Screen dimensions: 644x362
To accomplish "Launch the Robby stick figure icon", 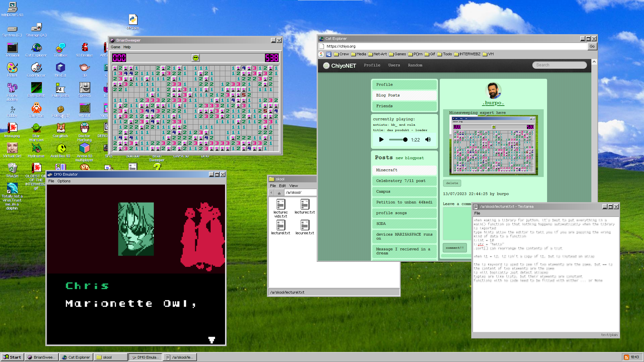I will (12, 112).
